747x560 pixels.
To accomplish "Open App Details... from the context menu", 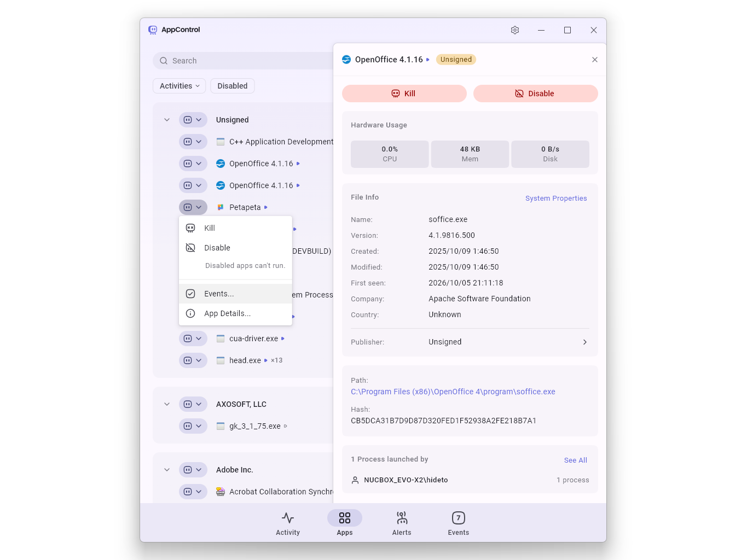I will click(235, 313).
